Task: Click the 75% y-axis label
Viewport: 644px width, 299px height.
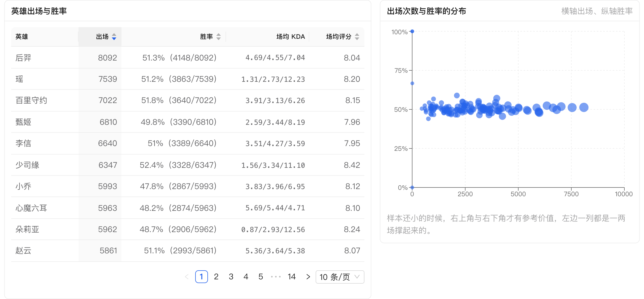Action: (401, 71)
